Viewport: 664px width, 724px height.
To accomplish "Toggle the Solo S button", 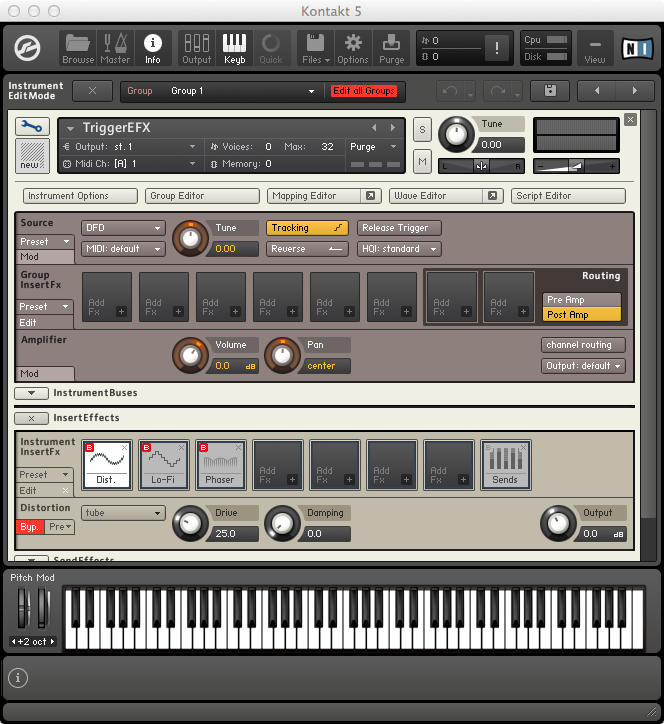I will point(422,132).
